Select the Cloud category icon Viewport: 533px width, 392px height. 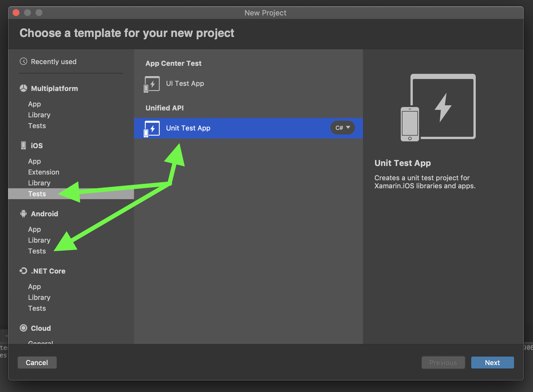pyautogui.click(x=23, y=328)
